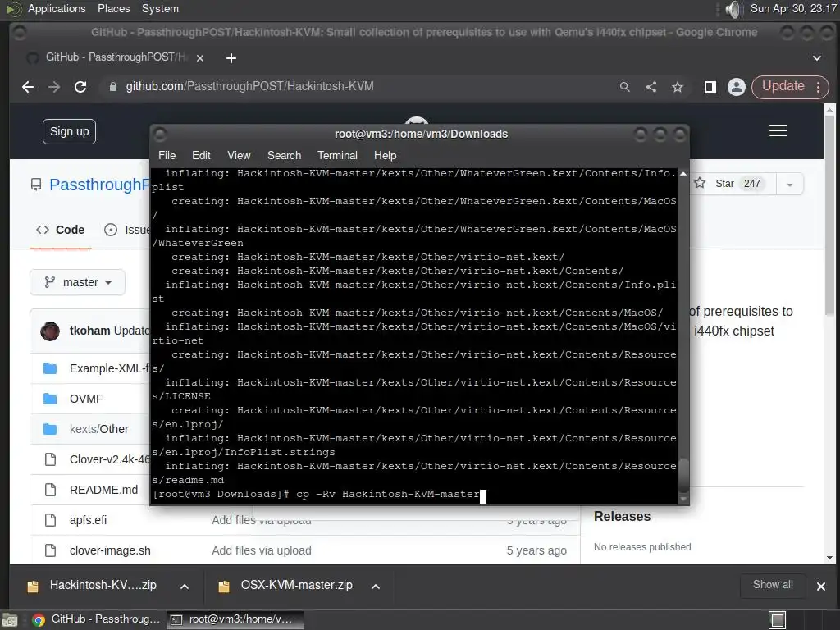Share this page via share icon
Image resolution: width=840 pixels, height=630 pixels.
[651, 87]
